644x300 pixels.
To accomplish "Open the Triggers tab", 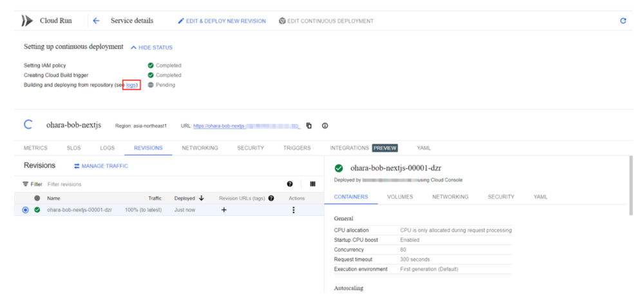I will coord(297,148).
